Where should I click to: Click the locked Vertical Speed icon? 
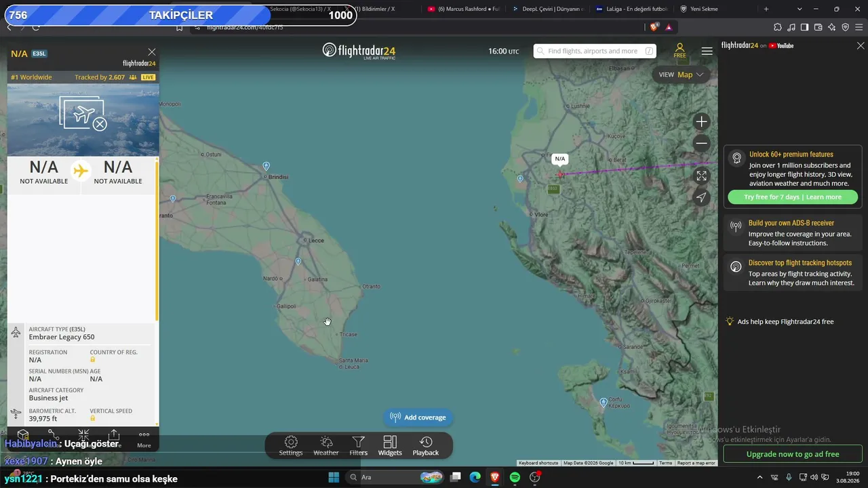[x=93, y=418]
